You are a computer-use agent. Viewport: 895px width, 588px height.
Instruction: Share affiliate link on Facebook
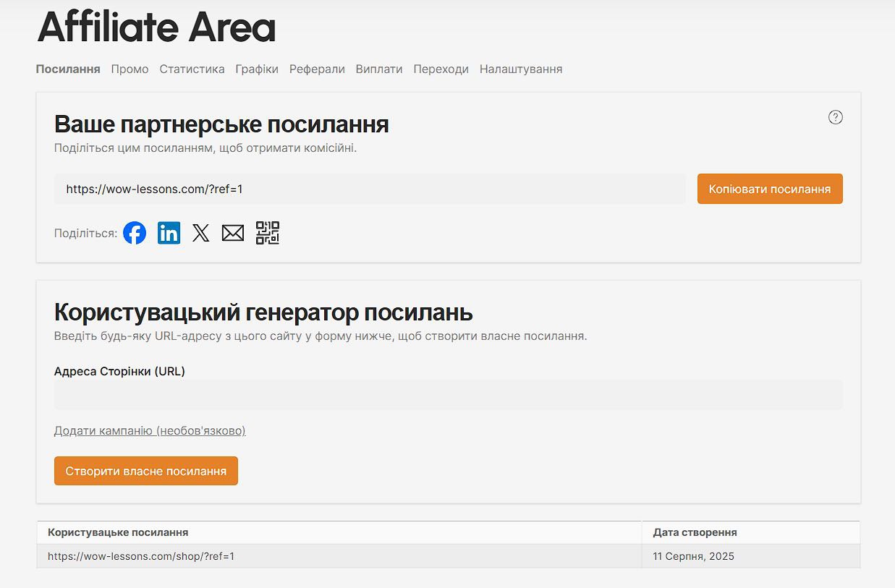[x=135, y=233]
